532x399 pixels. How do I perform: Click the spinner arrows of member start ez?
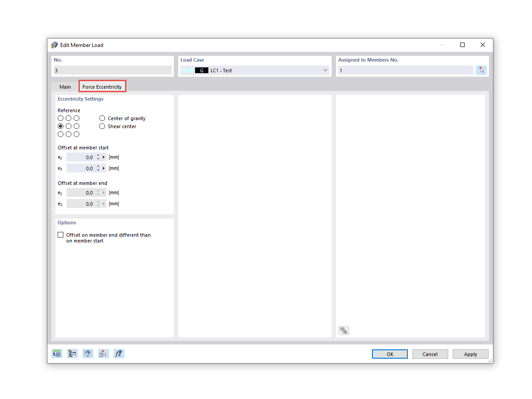coord(98,168)
